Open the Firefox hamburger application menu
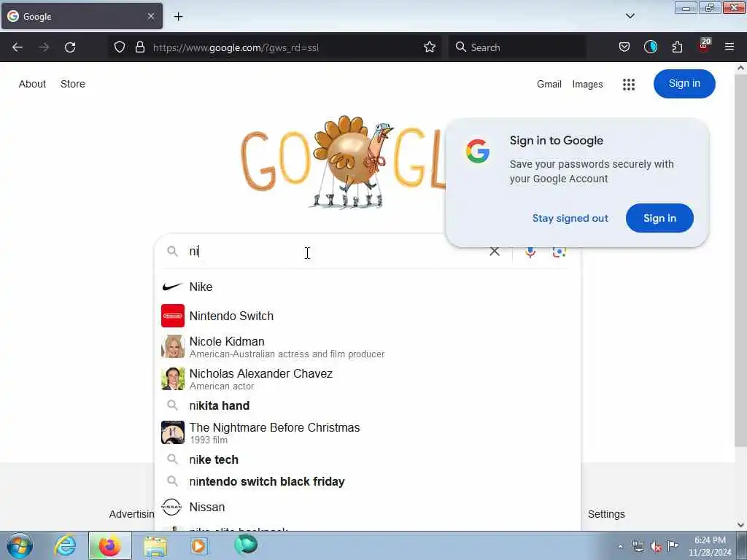 tap(729, 47)
